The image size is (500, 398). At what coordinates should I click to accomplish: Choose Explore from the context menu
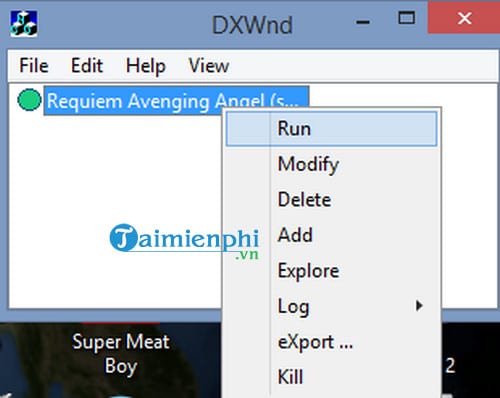[x=332, y=270]
